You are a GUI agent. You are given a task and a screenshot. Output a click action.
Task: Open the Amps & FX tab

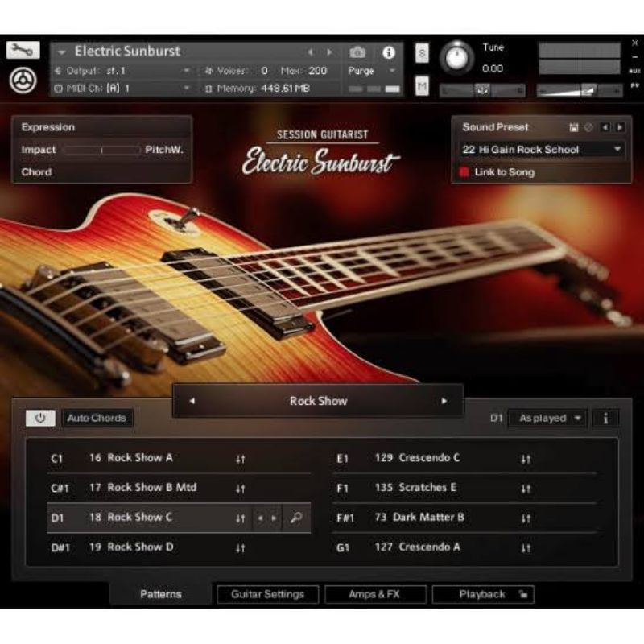coord(374,594)
